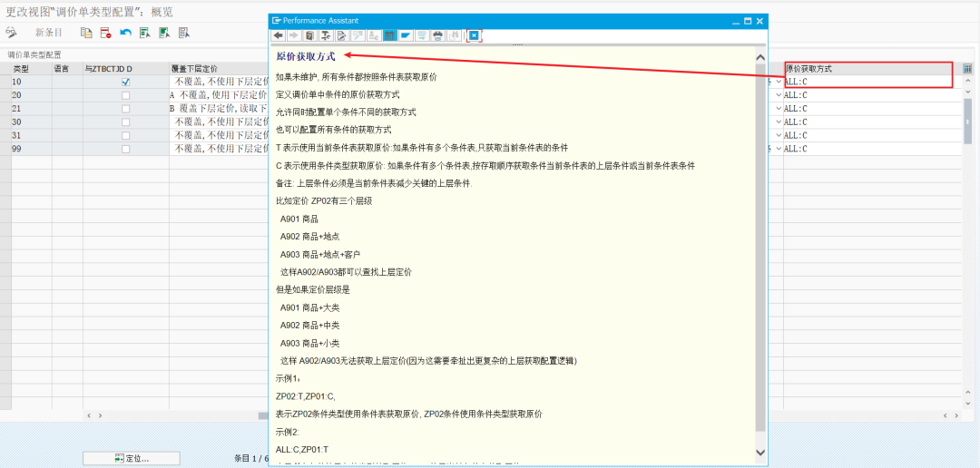The width and height of the screenshot is (980, 468).
Task: Open dropdown chevron left of ALL:C in row 99
Action: pos(779,150)
